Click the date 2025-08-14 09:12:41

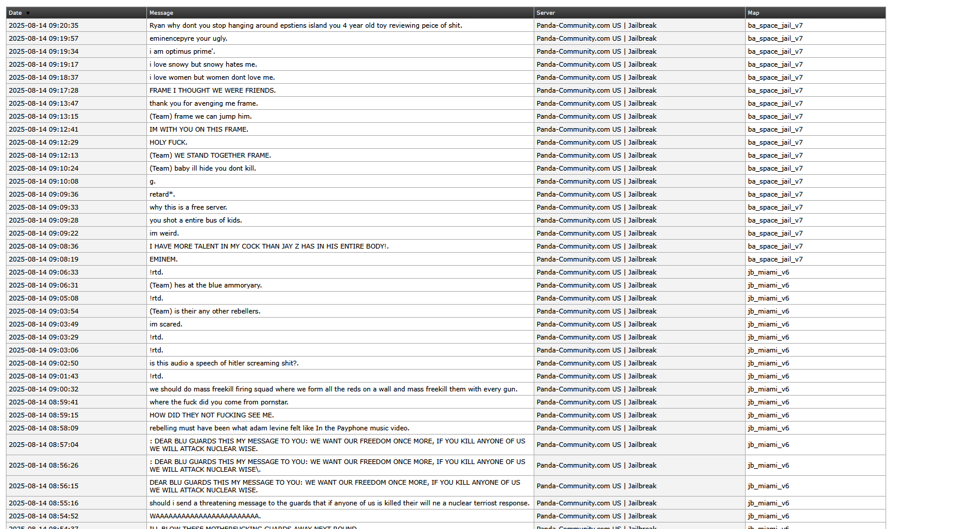44,129
